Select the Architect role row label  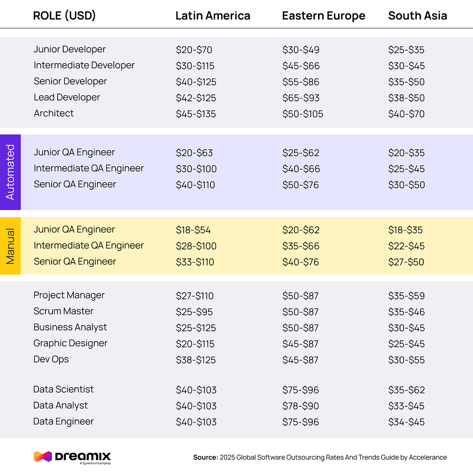tap(54, 113)
